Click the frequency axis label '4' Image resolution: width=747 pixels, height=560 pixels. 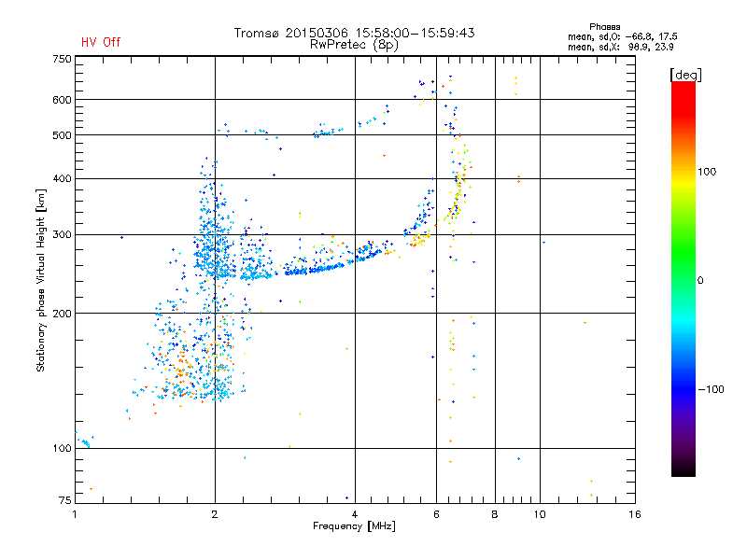coord(355,514)
